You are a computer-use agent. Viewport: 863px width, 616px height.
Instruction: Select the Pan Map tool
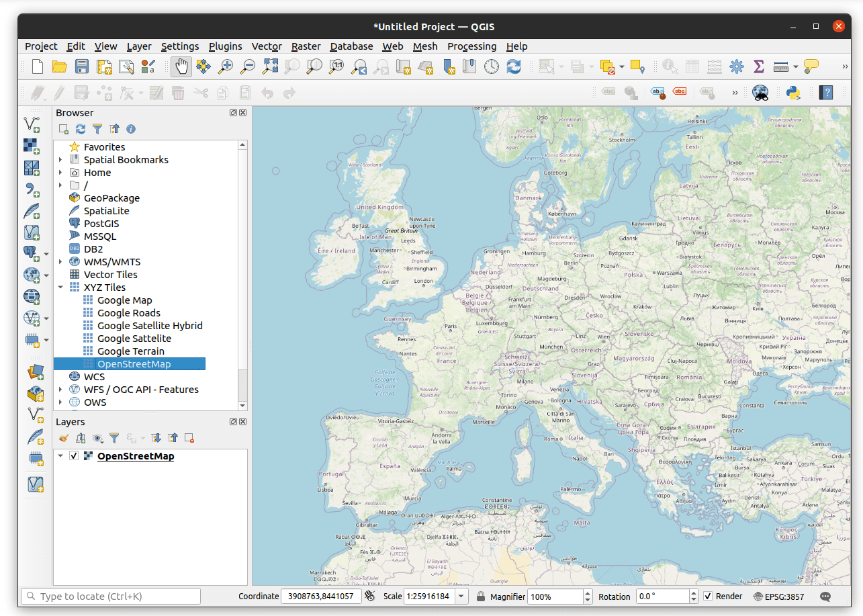pyautogui.click(x=181, y=67)
